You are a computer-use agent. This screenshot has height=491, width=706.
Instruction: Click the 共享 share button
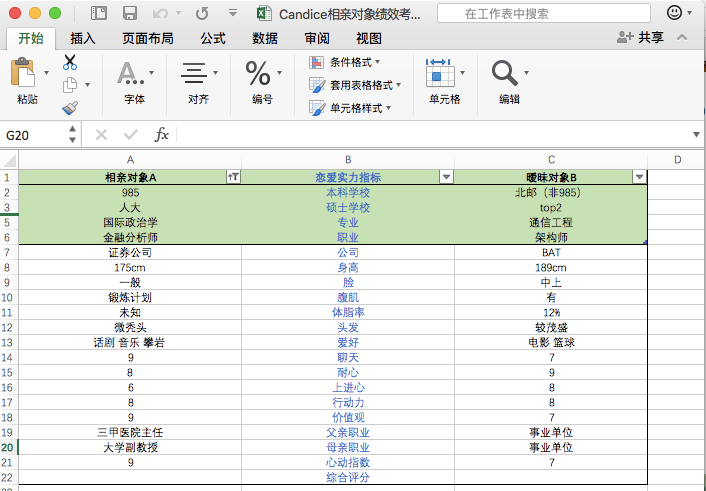click(x=640, y=37)
